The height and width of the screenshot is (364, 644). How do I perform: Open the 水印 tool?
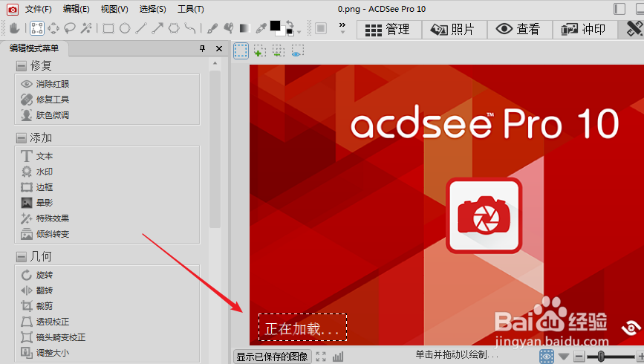[x=36, y=172]
